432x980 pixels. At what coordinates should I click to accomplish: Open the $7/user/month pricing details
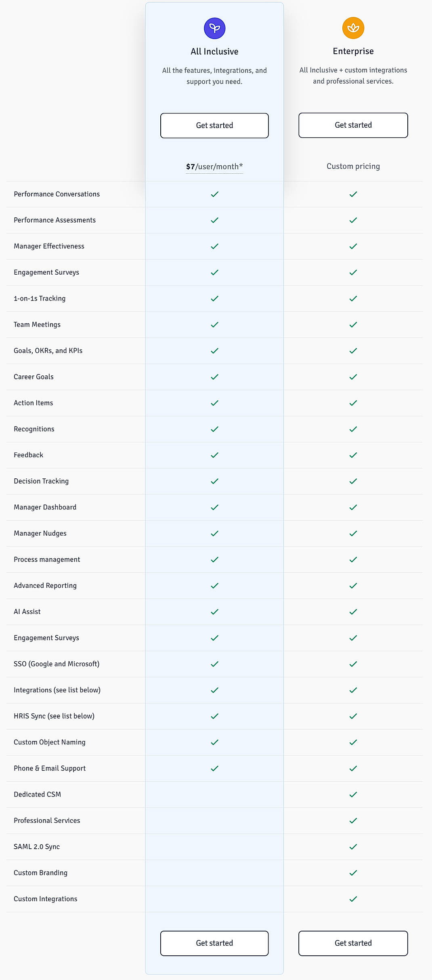pyautogui.click(x=214, y=166)
